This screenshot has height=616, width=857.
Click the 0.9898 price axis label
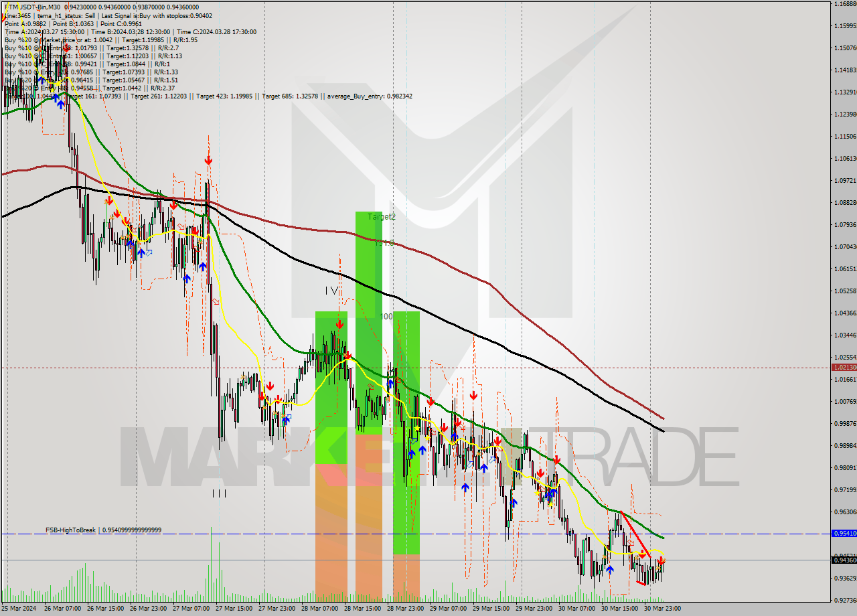tap(845, 445)
